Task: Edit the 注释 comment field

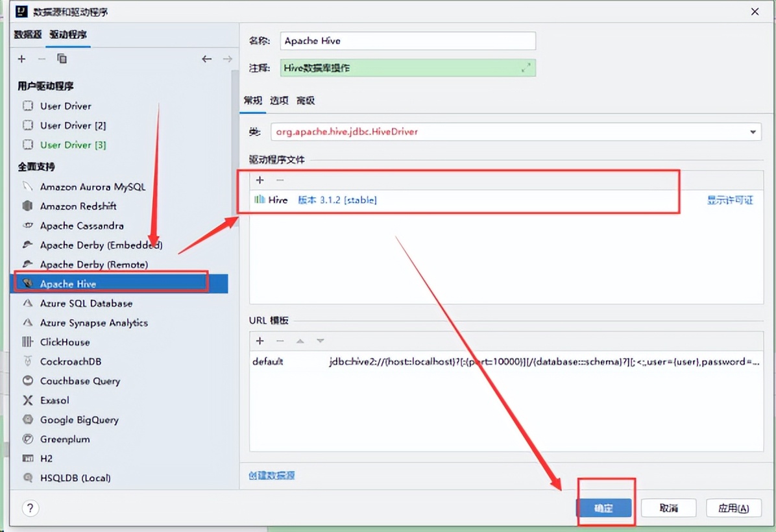Action: click(x=408, y=68)
